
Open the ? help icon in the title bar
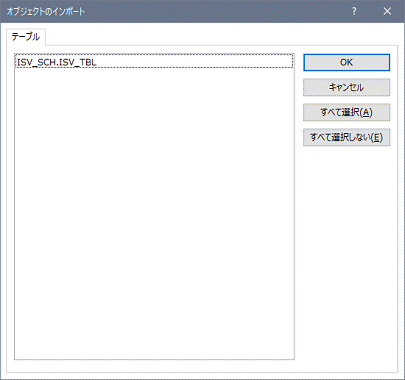coord(354,11)
